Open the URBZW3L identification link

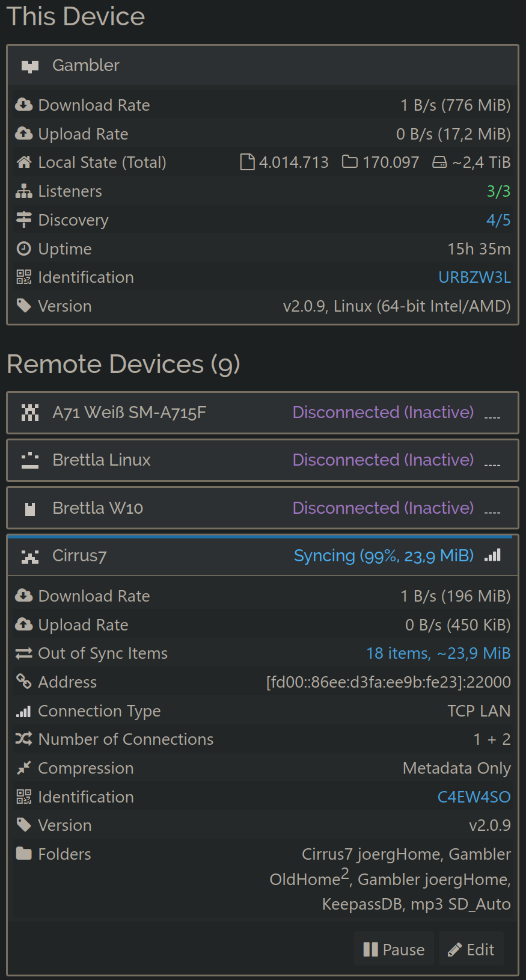click(474, 277)
